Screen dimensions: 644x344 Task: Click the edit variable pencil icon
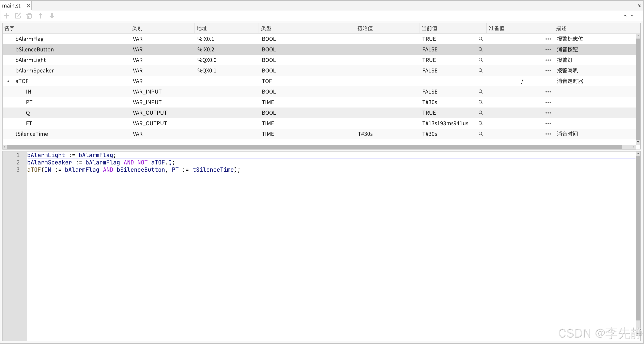[18, 16]
